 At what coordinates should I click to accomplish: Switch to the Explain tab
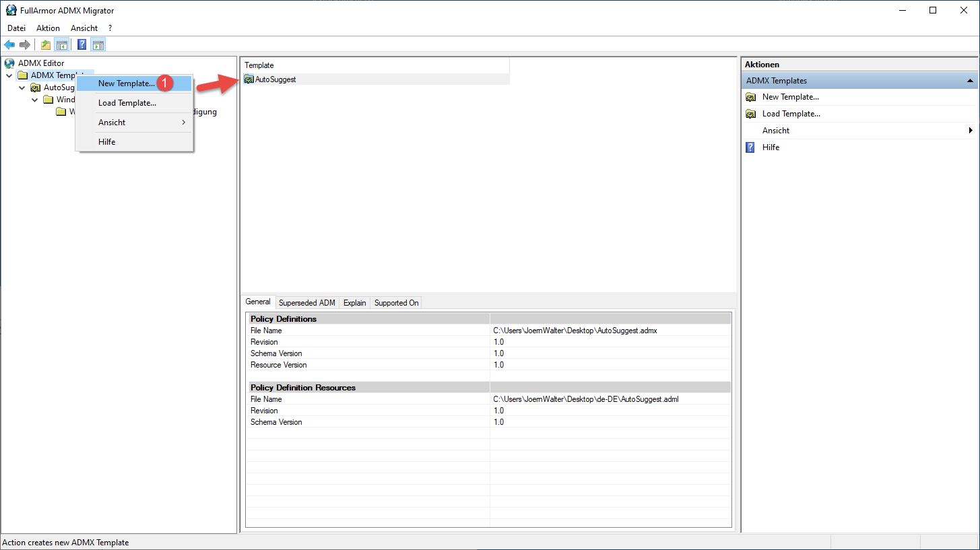coord(354,303)
